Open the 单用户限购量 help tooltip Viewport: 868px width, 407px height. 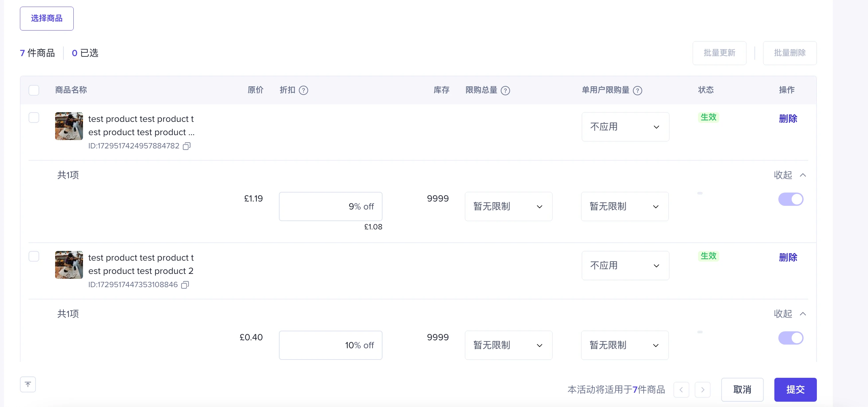click(638, 90)
